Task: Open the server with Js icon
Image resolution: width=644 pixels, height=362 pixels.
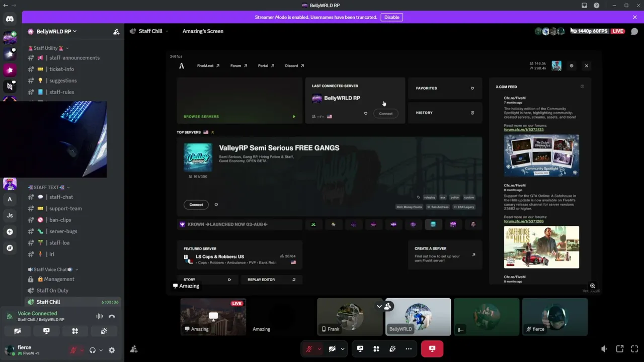Action: 10,216
